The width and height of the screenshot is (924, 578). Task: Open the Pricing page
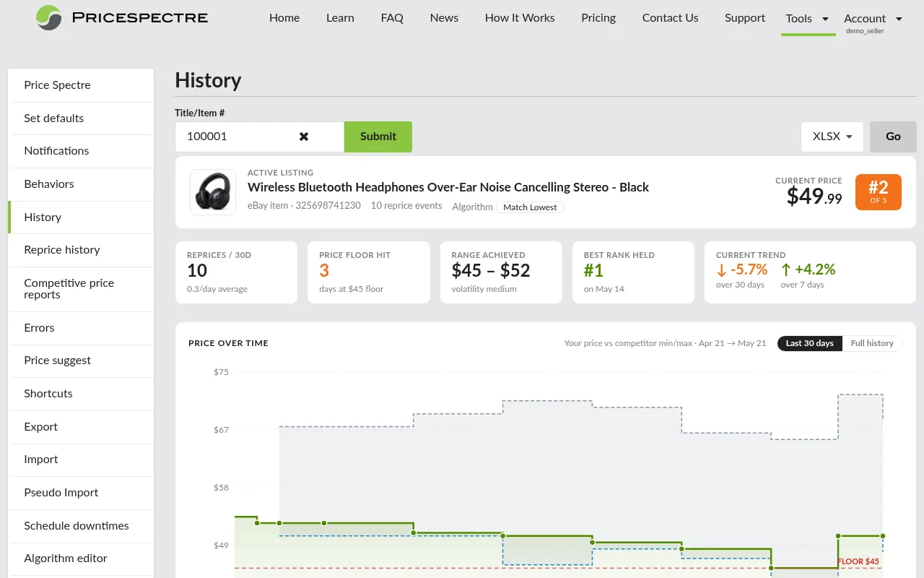point(598,18)
